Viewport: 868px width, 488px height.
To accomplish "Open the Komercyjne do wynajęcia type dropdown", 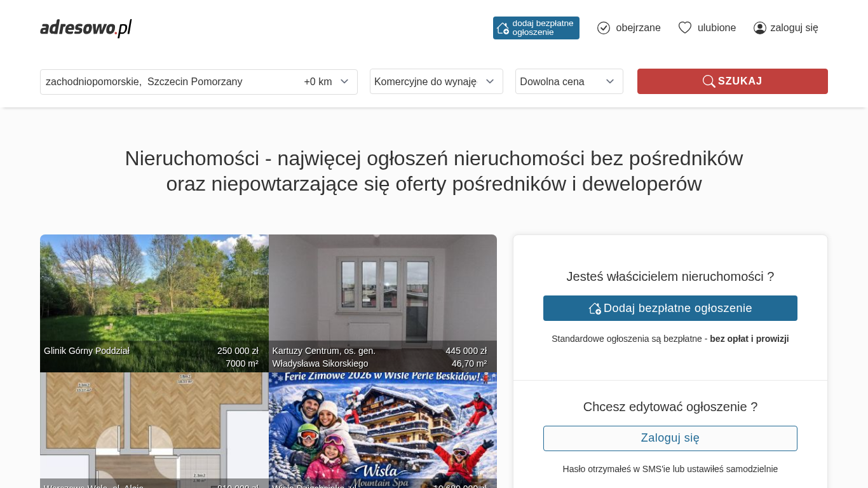I will click(436, 81).
